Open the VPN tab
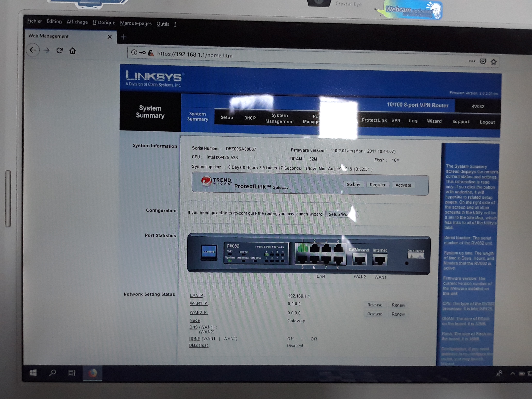 [x=396, y=120]
